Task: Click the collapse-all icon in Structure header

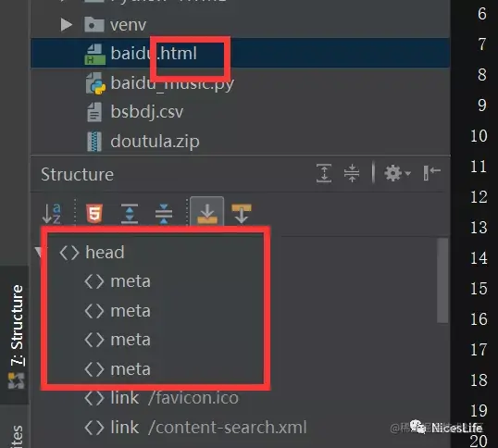Action: tap(352, 173)
